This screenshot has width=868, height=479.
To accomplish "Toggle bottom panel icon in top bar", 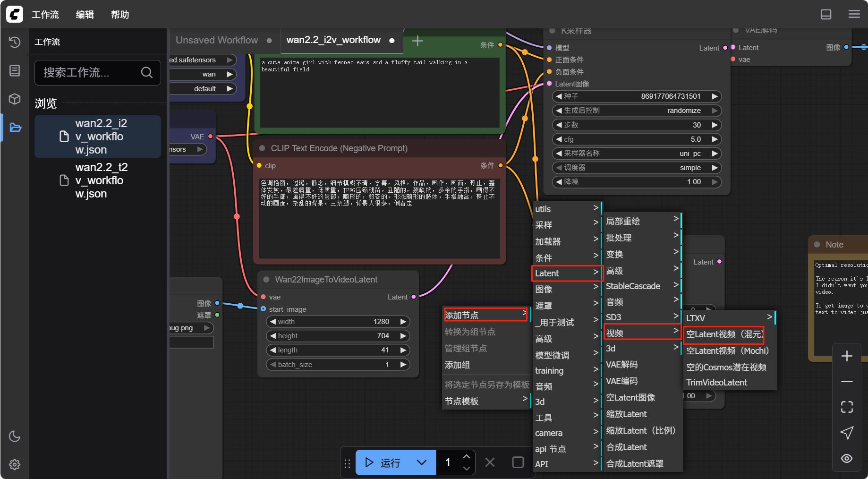I will tap(826, 14).
